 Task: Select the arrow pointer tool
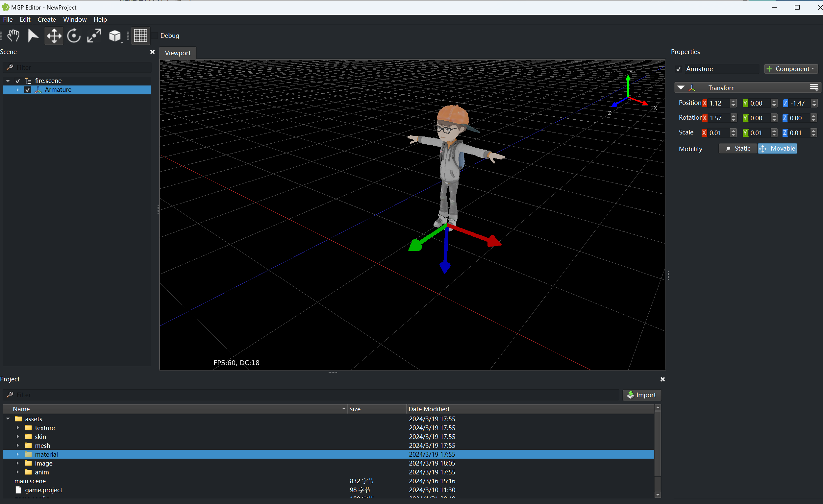point(33,36)
